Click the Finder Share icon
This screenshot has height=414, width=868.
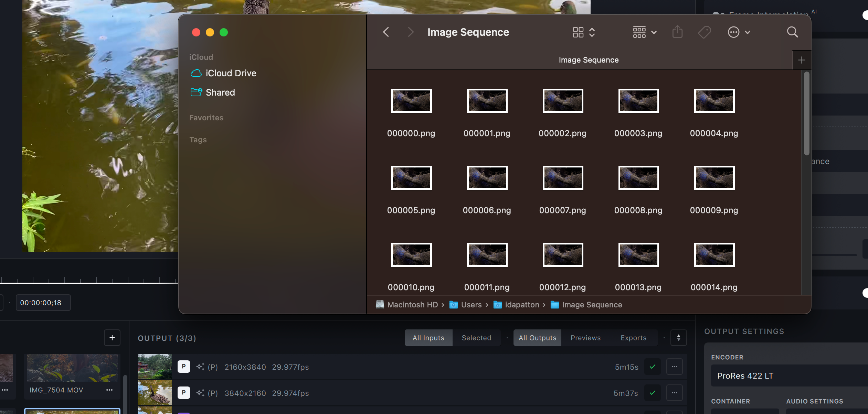[677, 32]
